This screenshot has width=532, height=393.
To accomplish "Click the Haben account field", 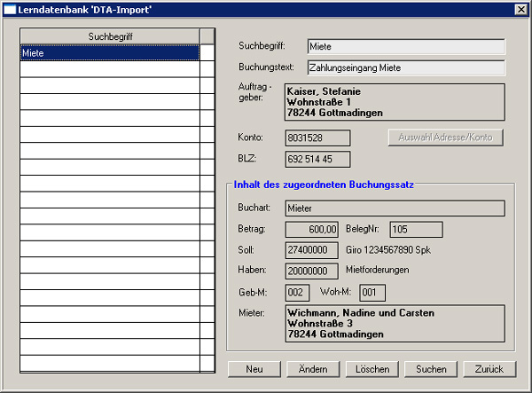I will point(311,271).
